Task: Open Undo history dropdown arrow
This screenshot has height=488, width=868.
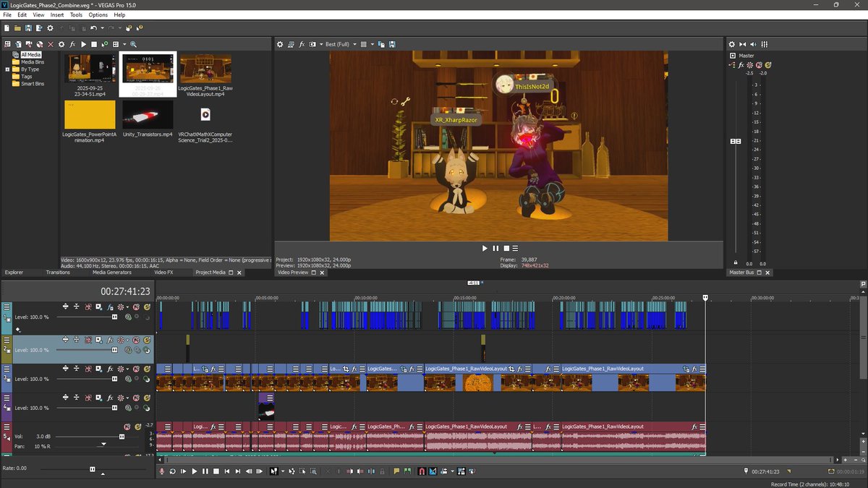Action: click(x=102, y=27)
